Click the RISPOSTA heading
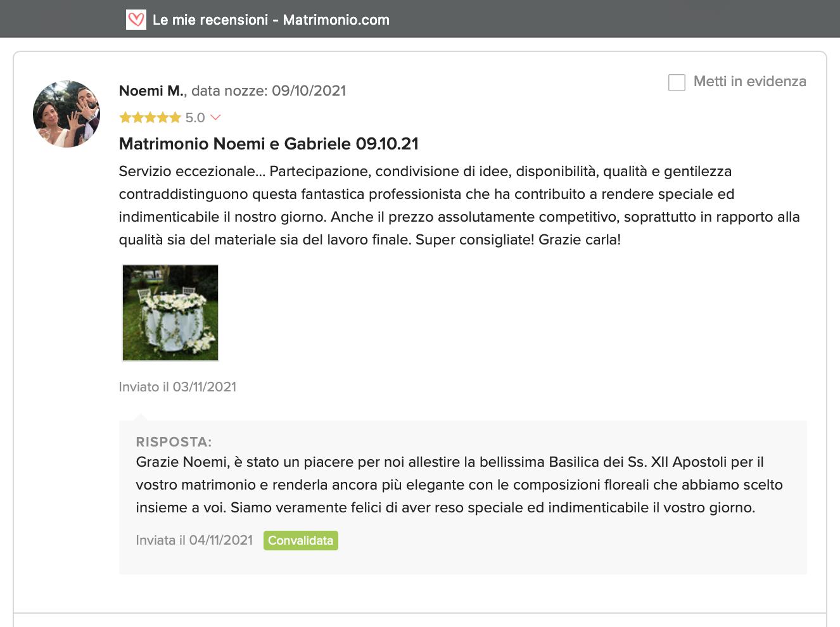The height and width of the screenshot is (627, 840). (x=174, y=442)
